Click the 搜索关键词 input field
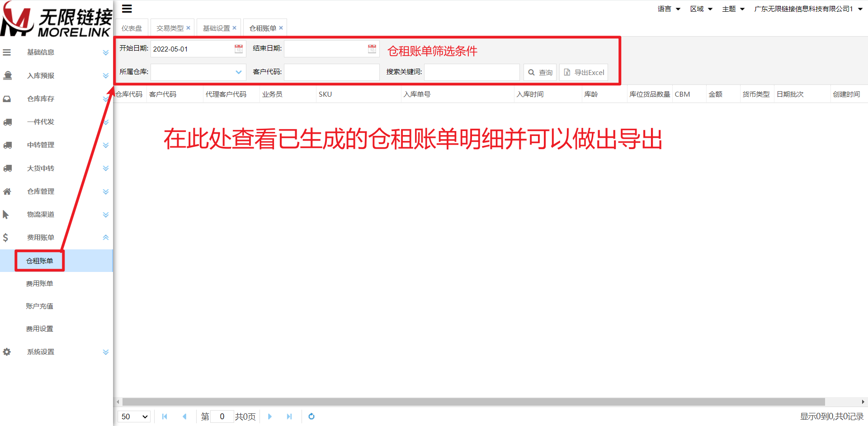This screenshot has height=426, width=868. (x=472, y=72)
